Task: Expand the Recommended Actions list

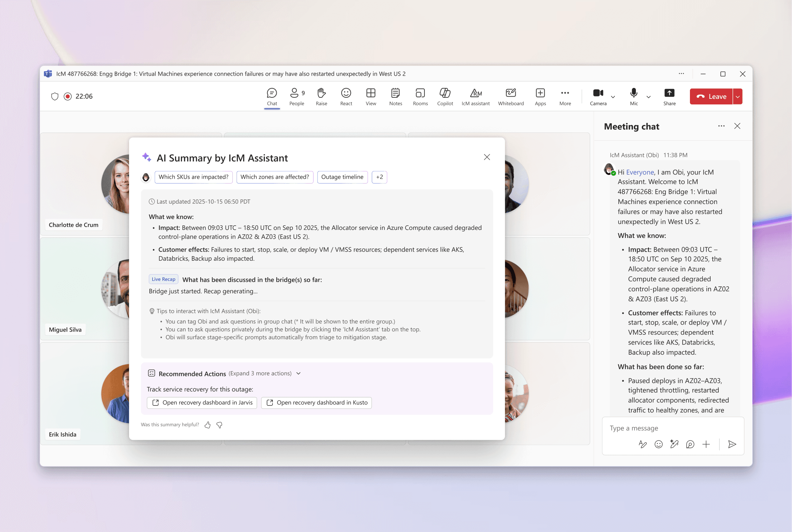Action: [298, 374]
